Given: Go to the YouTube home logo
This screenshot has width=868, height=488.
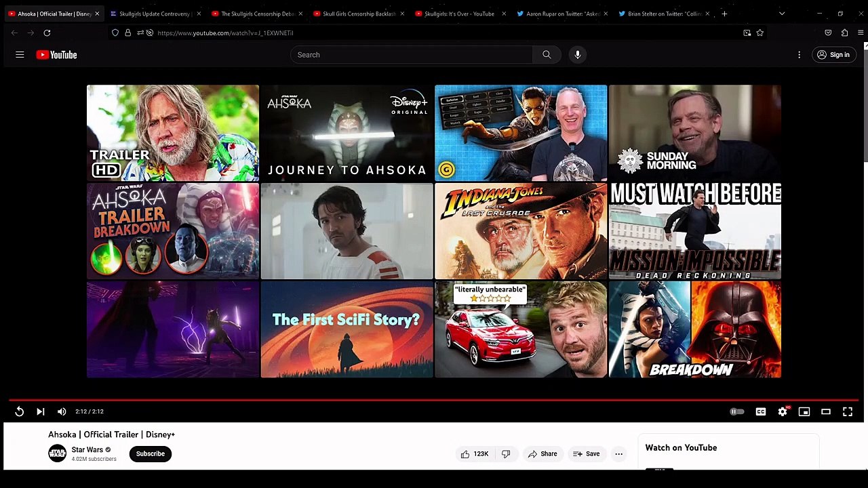Looking at the screenshot, I should tap(56, 55).
